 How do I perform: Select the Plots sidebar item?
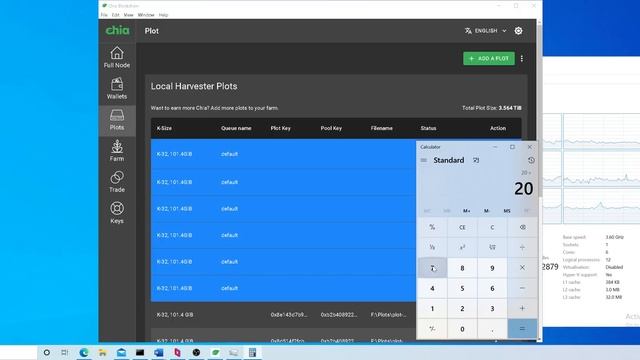pyautogui.click(x=117, y=120)
